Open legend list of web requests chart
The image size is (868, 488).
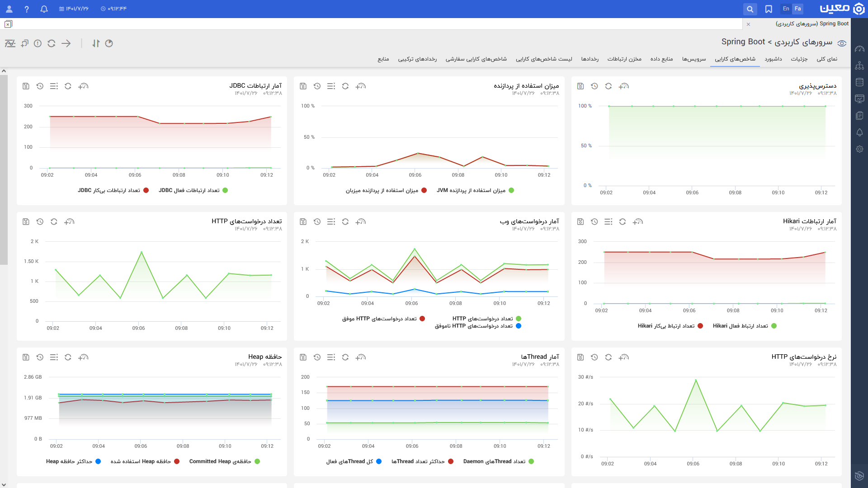[331, 221]
